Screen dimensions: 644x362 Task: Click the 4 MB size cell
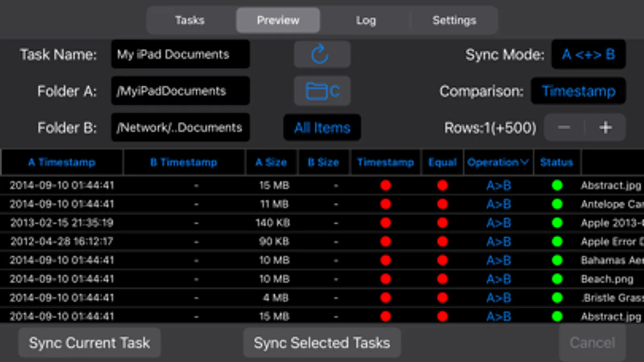[275, 298]
